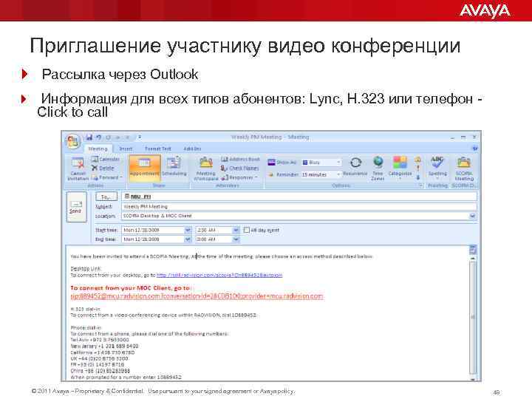Click the Office orb button
This screenshot has width=532, height=399.
pyautogui.click(x=72, y=141)
